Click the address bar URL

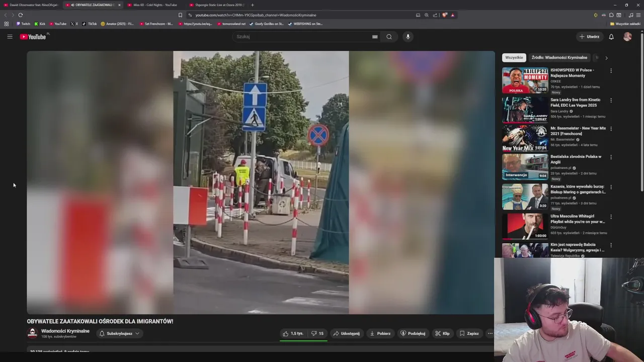tap(256, 15)
